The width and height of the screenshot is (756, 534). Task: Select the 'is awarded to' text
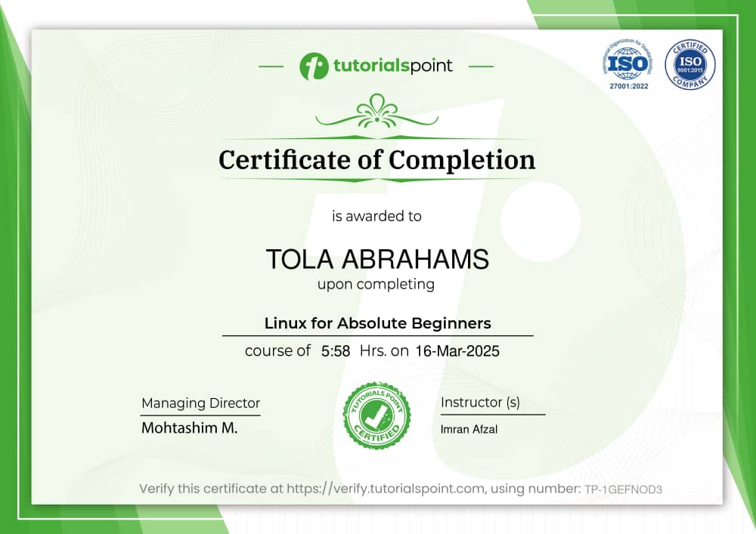click(376, 216)
